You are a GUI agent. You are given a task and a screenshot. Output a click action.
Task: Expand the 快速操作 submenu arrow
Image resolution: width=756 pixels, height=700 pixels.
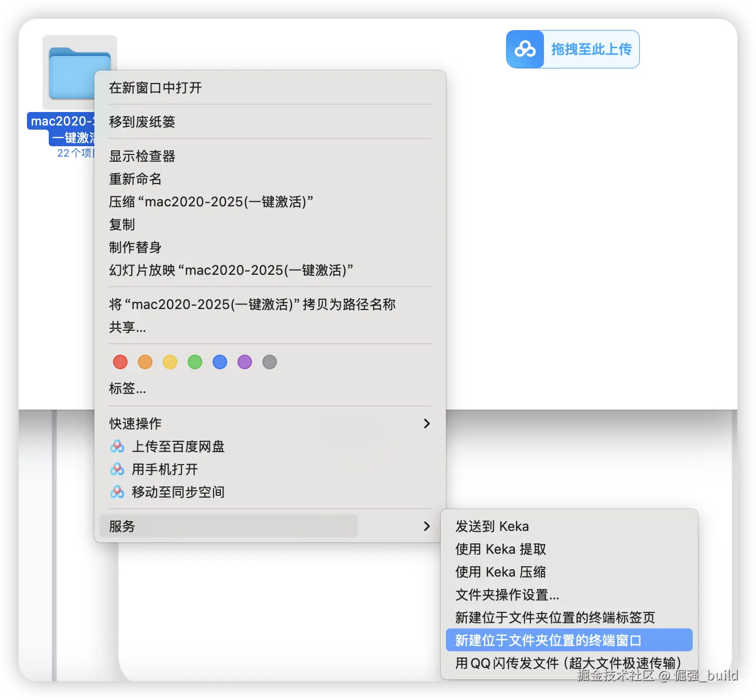427,424
